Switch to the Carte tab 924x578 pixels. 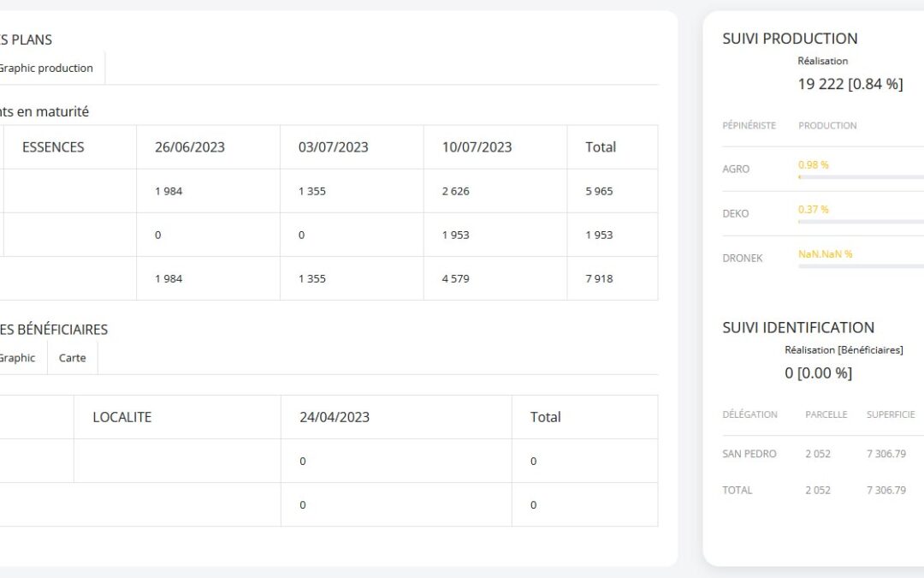[72, 358]
